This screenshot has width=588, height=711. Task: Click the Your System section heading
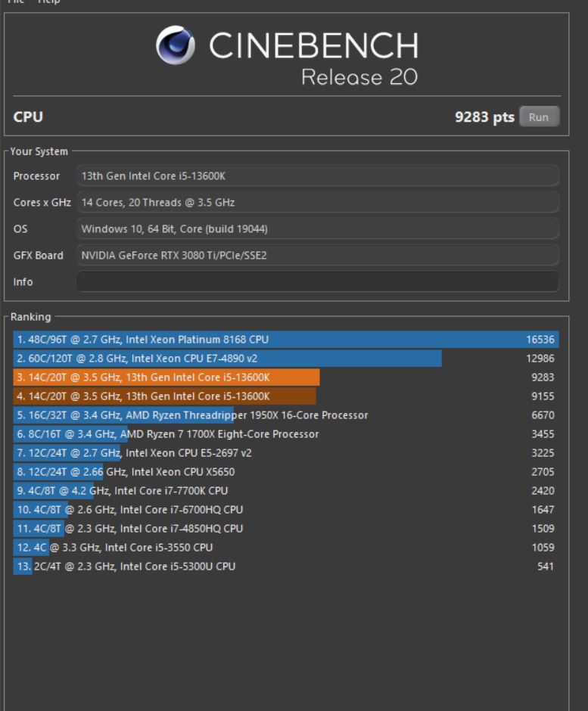point(39,151)
